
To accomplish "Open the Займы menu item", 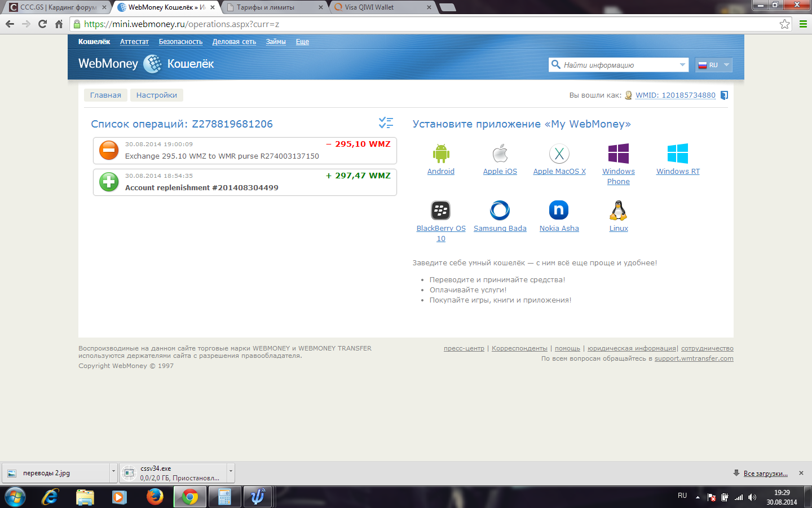I will coord(276,42).
